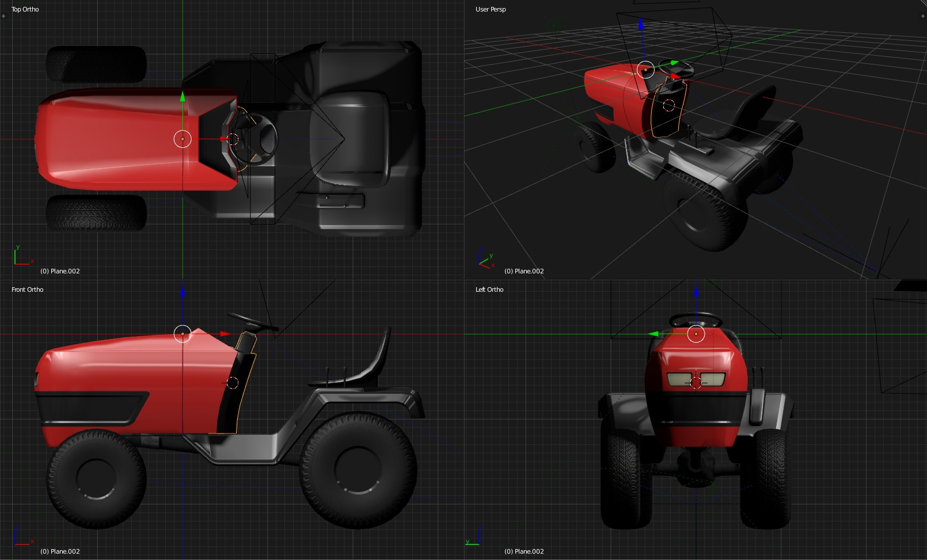Click the User Persp view label
Image resolution: width=927 pixels, height=560 pixels.
491,9
